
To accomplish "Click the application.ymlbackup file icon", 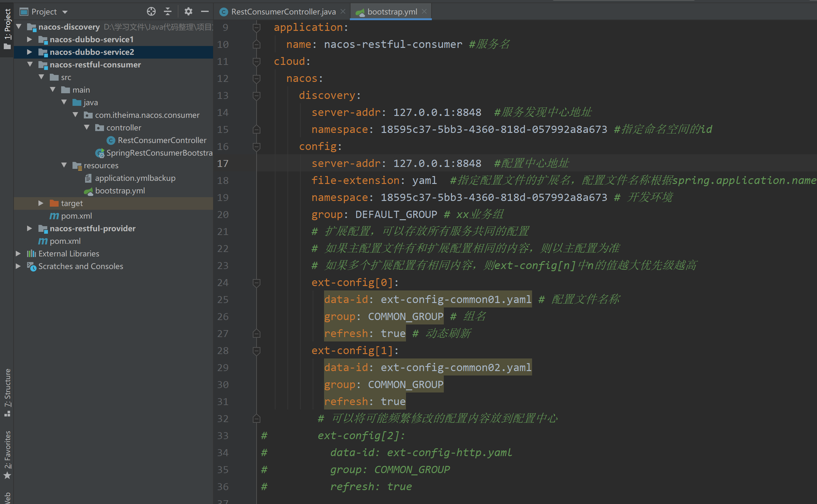I will (x=88, y=178).
